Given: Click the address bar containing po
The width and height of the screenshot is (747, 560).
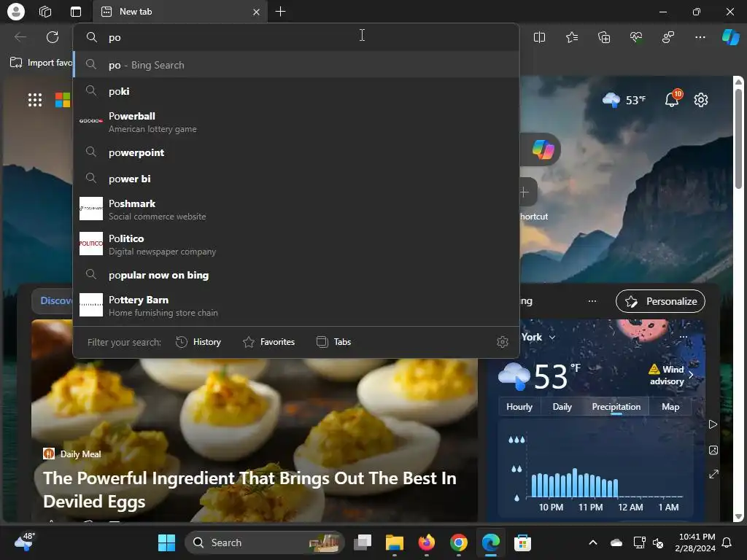Looking at the screenshot, I should tap(295, 37).
